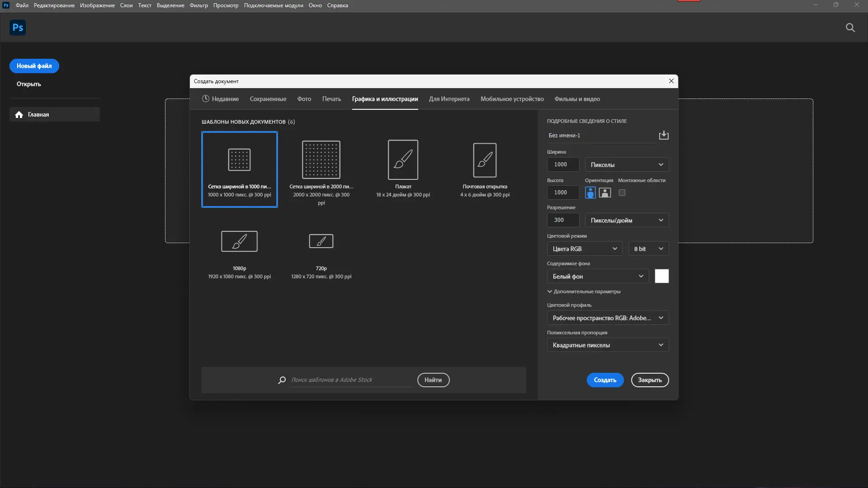The image size is (868, 488).
Task: Click the Создать button
Action: [x=605, y=380]
